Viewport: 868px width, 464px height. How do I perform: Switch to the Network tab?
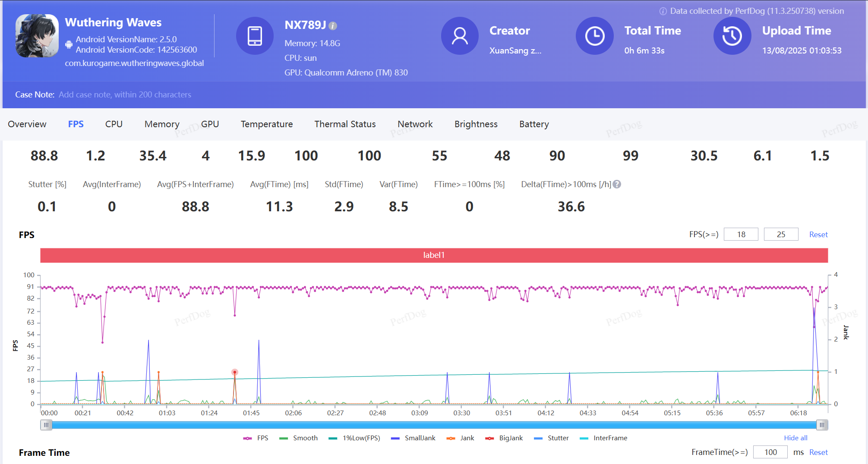point(415,124)
